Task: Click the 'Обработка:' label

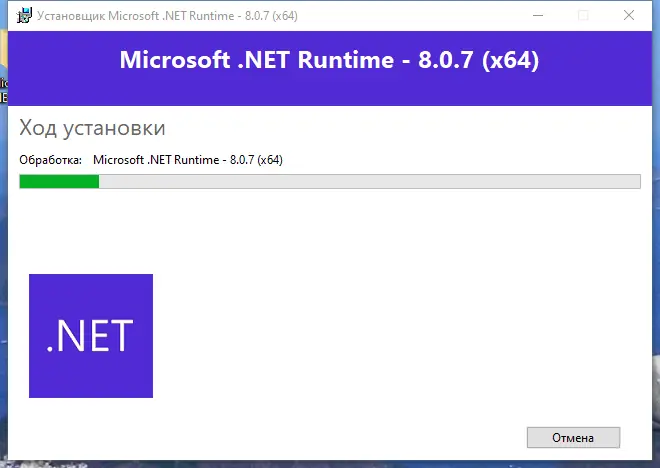Action: 51,160
